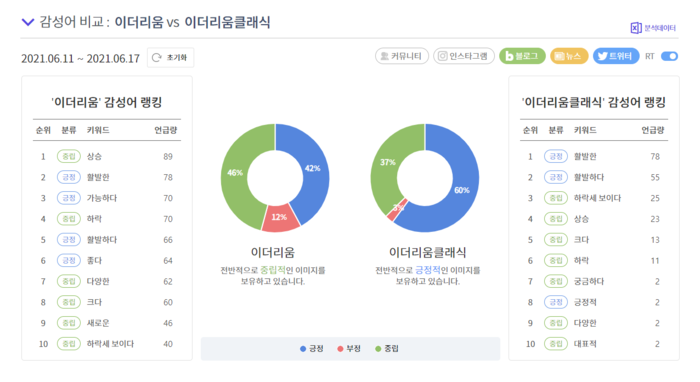
Task: Toggle the 뉴스 source filter
Action: click(x=569, y=56)
